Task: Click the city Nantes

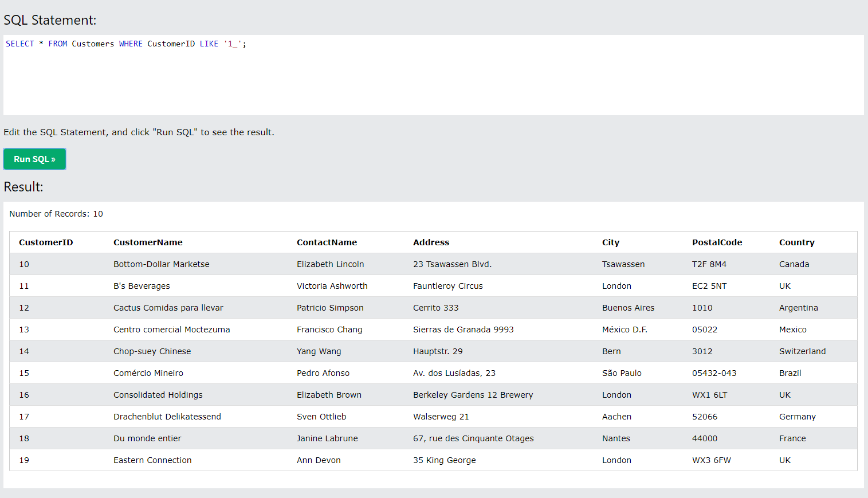Action: [616, 438]
